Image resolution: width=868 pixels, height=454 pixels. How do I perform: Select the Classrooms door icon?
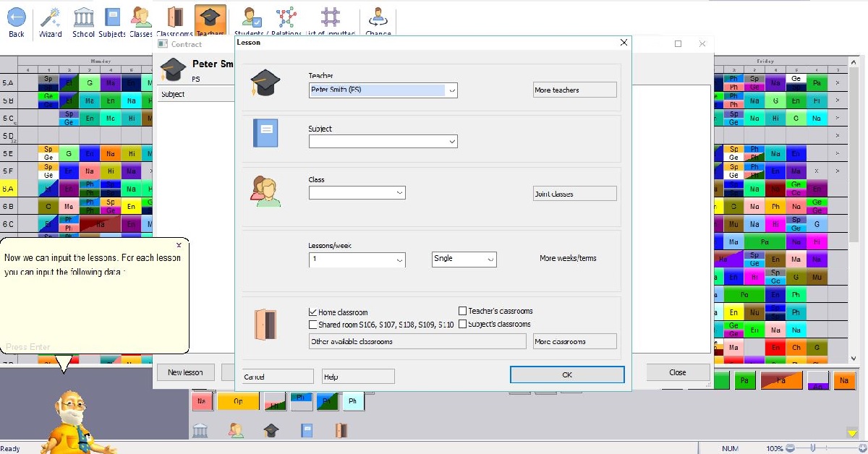point(174,18)
